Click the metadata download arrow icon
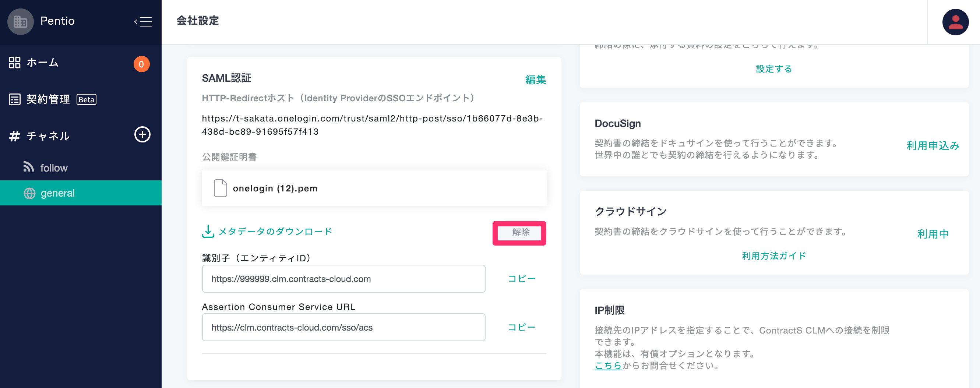 208,231
